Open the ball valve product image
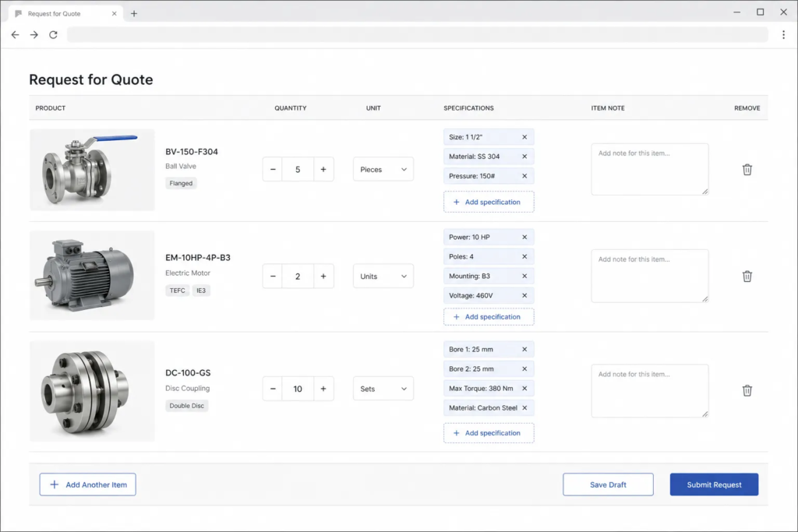This screenshot has height=532, width=798. point(92,170)
